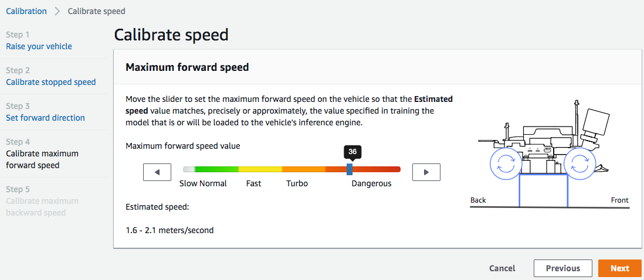Open Calibrate stopped speed step
Image resolution: width=644 pixels, height=280 pixels.
(51, 82)
